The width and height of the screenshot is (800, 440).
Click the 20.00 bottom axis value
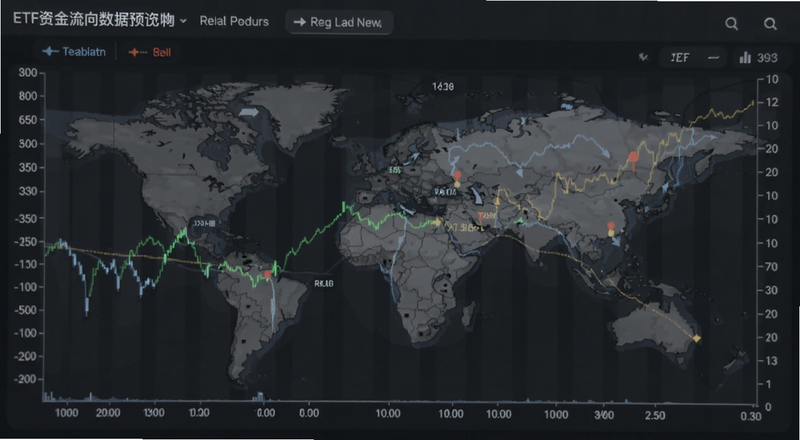pyautogui.click(x=108, y=413)
